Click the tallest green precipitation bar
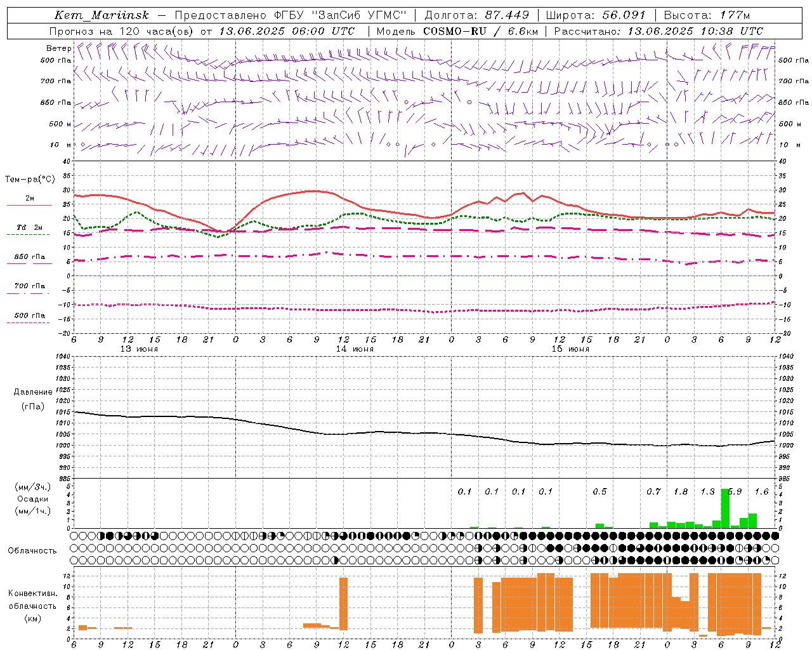The image size is (812, 650). point(725,508)
